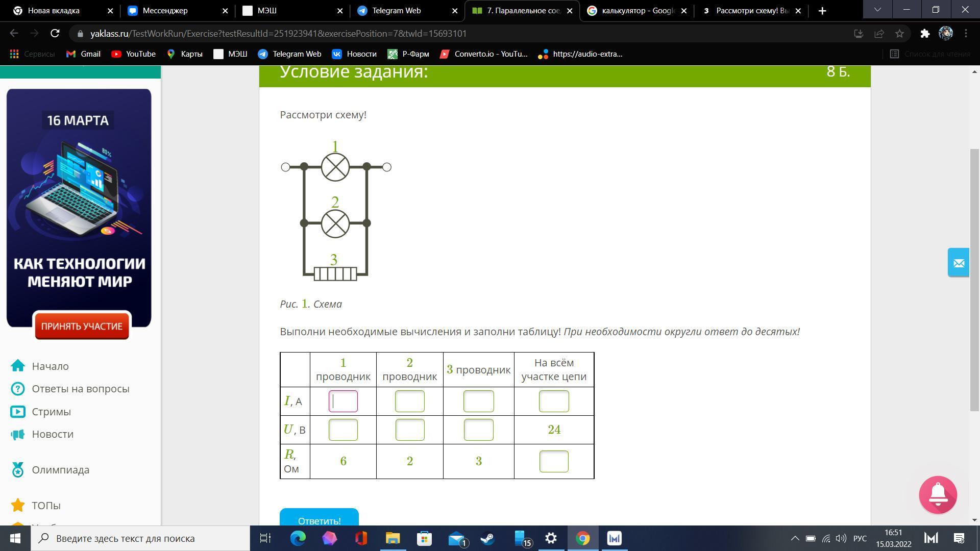Image resolution: width=980 pixels, height=551 pixels.
Task: Reload the page
Action: pos(55,34)
